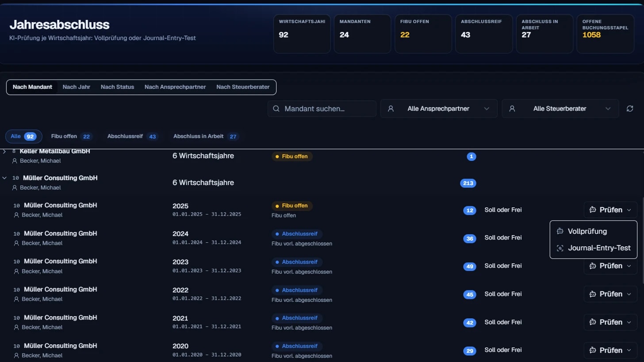Choose Vollprüfung from the menu
This screenshot has width=644, height=362.
coord(594,231)
